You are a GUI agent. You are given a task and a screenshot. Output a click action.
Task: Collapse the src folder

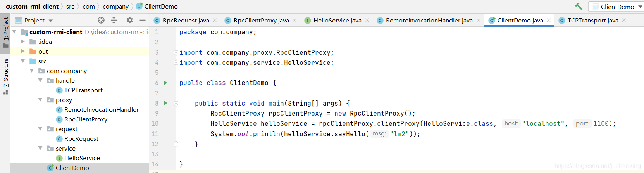click(23, 61)
